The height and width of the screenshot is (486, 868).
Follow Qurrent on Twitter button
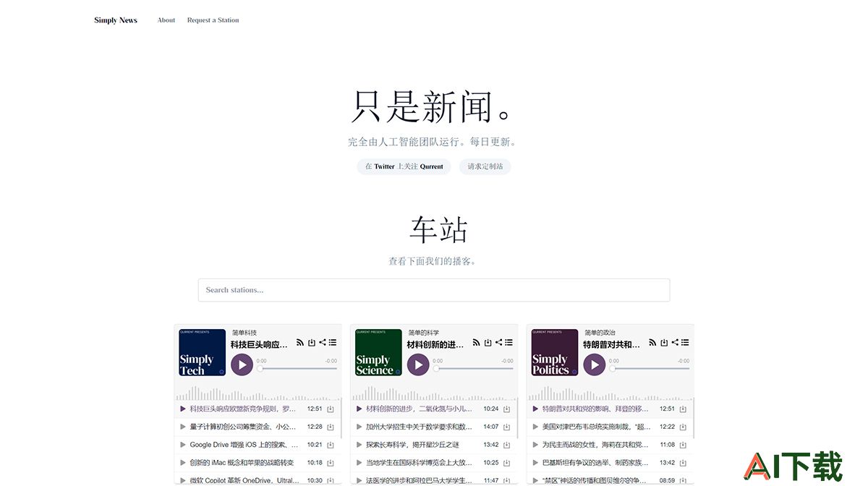tap(404, 166)
